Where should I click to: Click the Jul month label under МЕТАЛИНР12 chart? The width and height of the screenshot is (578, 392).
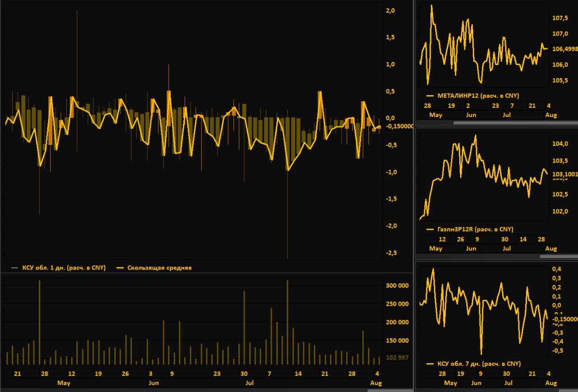(507, 115)
